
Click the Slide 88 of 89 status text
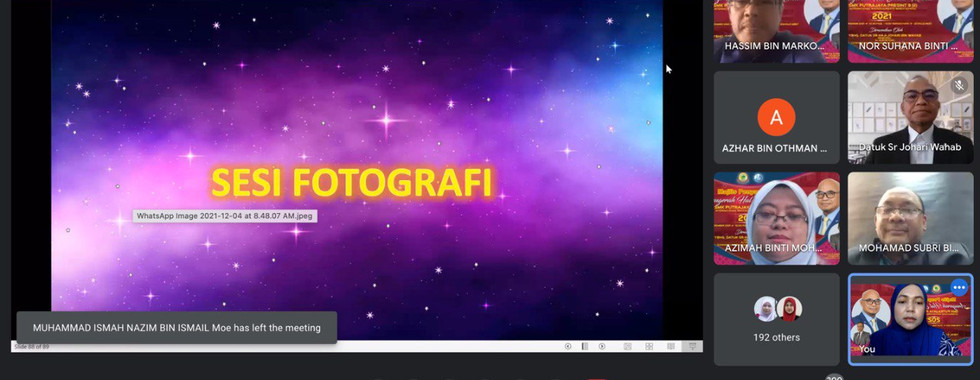[32, 346]
